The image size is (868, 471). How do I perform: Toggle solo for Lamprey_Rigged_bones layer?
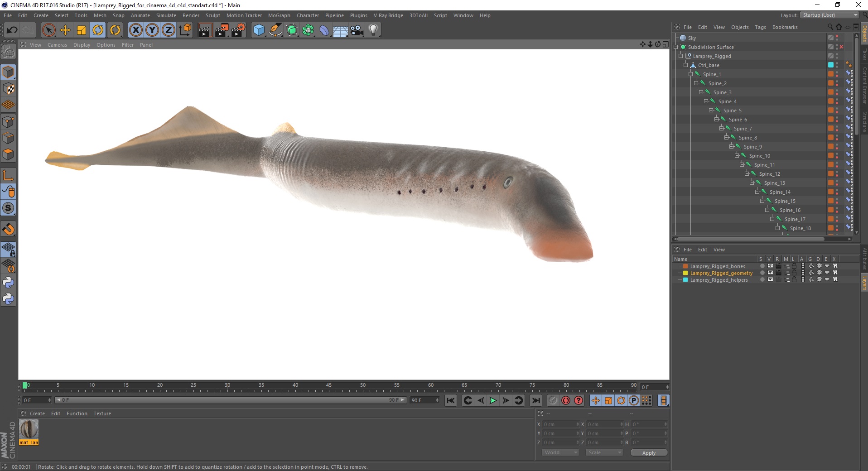click(762, 266)
